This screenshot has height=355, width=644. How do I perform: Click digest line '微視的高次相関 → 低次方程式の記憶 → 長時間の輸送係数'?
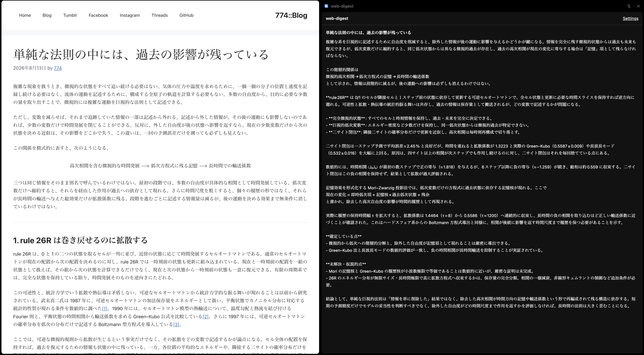pyautogui.click(x=377, y=76)
